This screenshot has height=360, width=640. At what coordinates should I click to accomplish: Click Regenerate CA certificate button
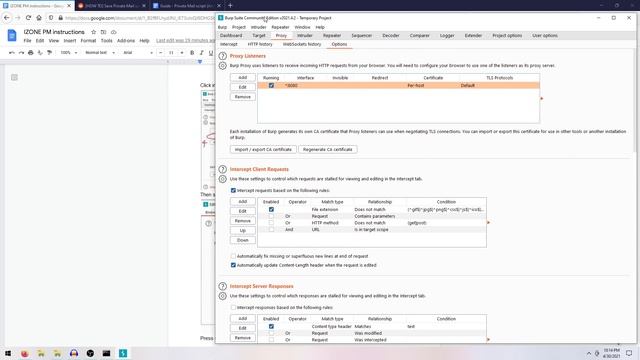pyautogui.click(x=328, y=150)
